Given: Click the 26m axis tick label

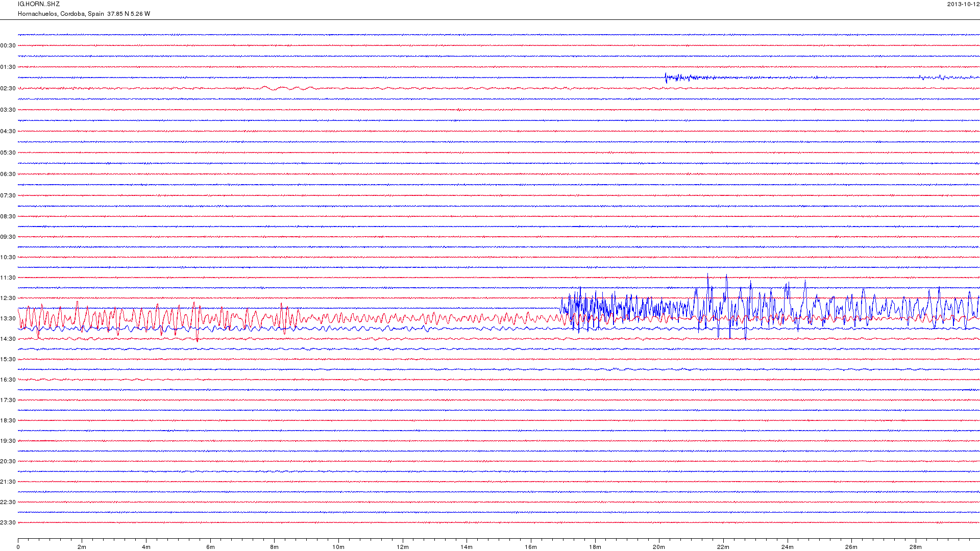Looking at the screenshot, I should coord(851,547).
